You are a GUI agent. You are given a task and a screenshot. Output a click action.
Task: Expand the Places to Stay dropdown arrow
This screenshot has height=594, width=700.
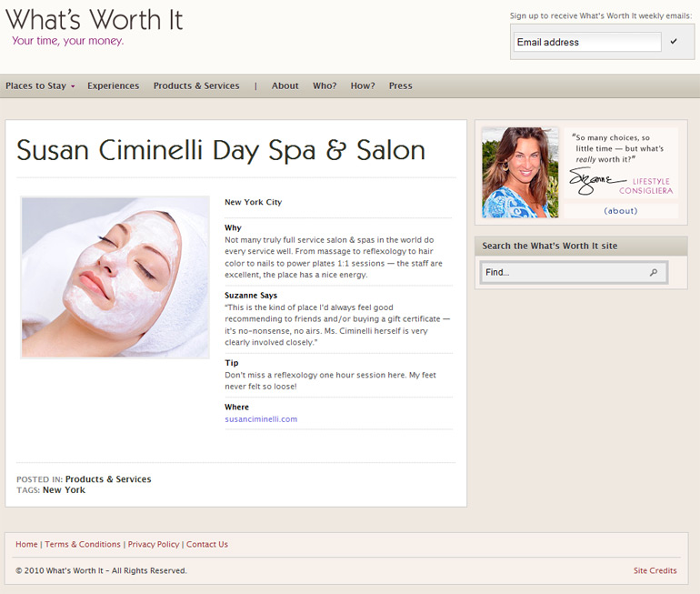pos(73,86)
